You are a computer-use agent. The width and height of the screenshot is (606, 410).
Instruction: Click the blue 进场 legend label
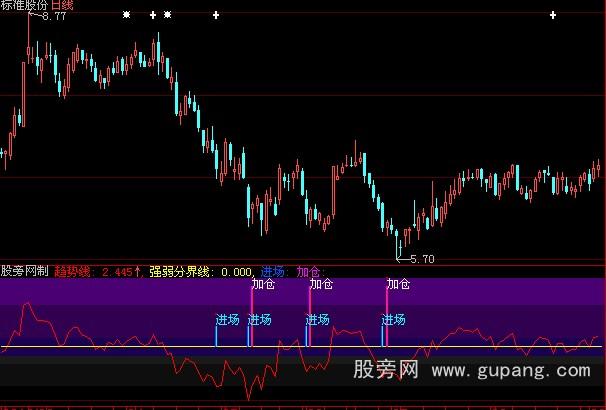tap(272, 272)
